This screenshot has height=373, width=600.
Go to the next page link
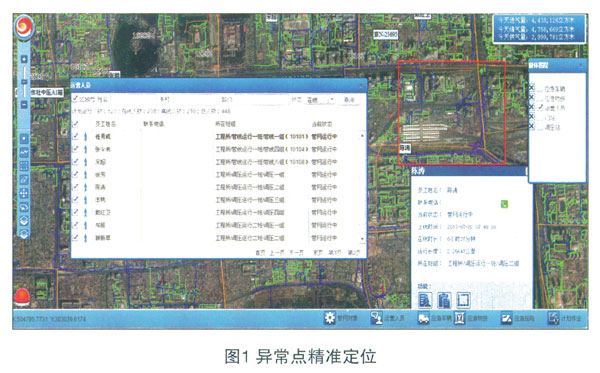click(x=296, y=252)
